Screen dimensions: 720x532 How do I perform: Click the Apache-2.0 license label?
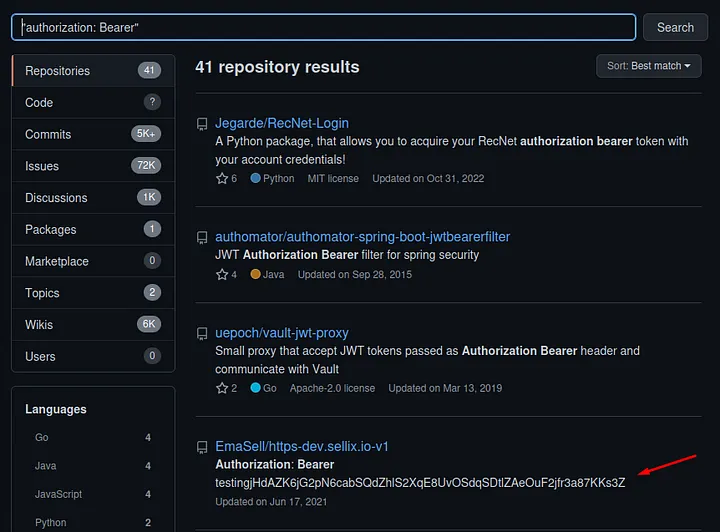pos(332,388)
